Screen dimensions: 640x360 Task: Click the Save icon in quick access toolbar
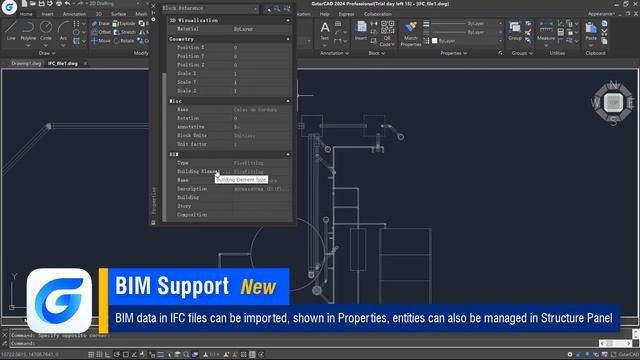[41, 4]
